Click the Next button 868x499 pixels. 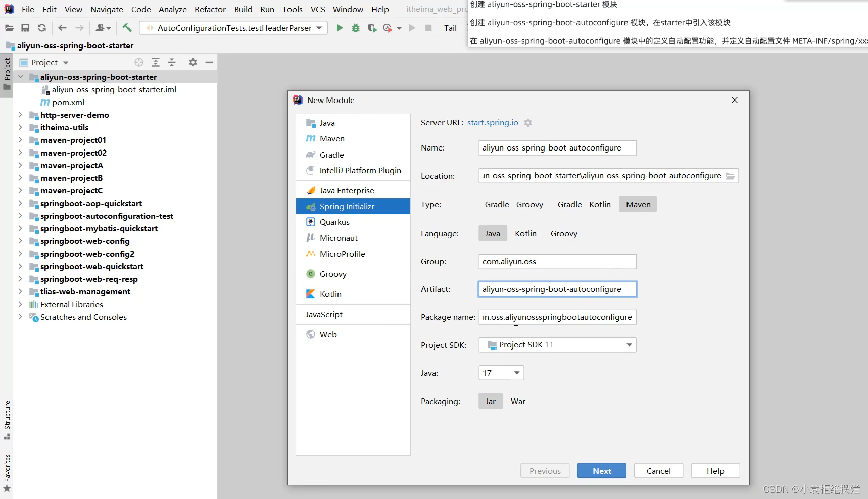point(602,471)
